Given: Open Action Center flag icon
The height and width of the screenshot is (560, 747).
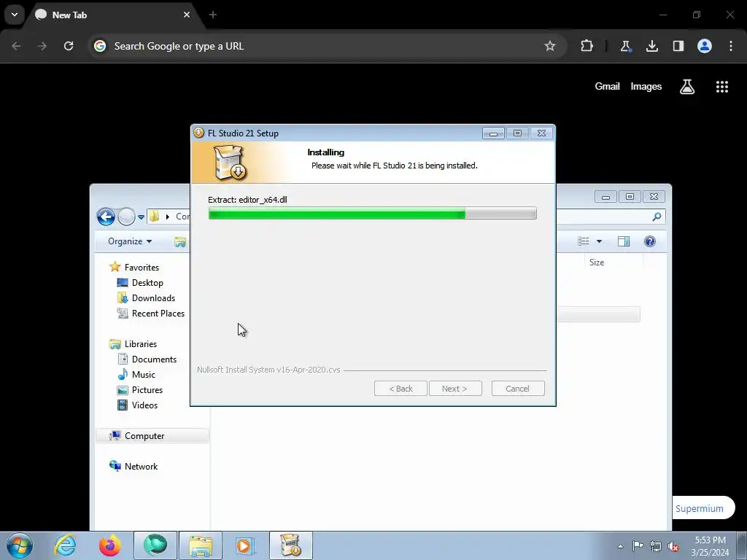Looking at the screenshot, I should point(638,546).
